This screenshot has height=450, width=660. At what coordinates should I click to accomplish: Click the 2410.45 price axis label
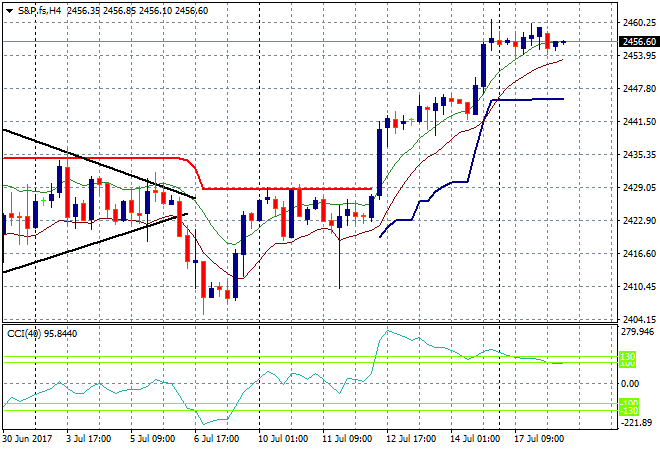coord(639,286)
